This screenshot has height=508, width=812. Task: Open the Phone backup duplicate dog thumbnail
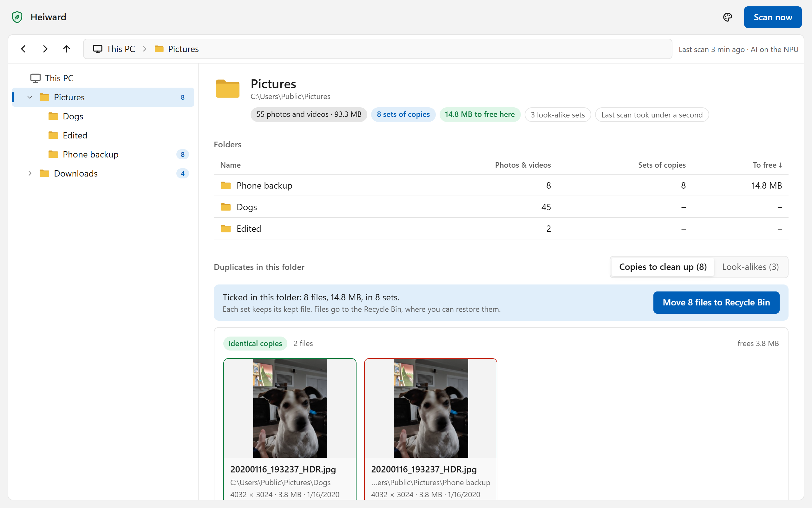tap(431, 408)
